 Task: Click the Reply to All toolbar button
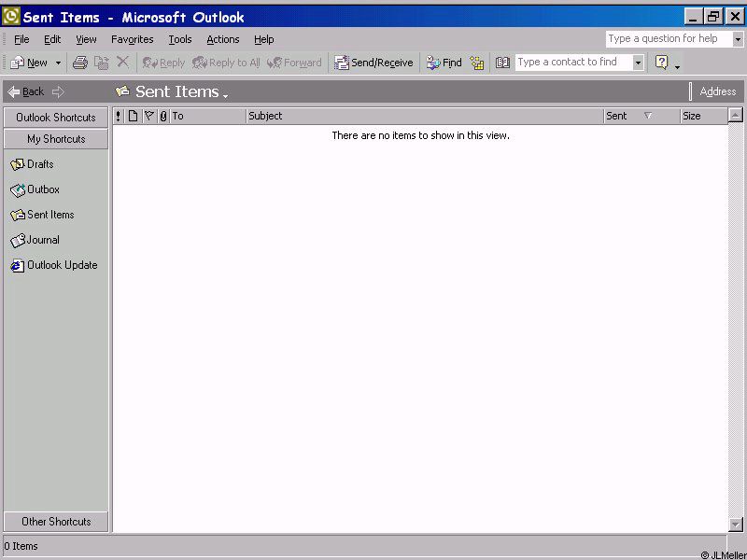coord(226,63)
